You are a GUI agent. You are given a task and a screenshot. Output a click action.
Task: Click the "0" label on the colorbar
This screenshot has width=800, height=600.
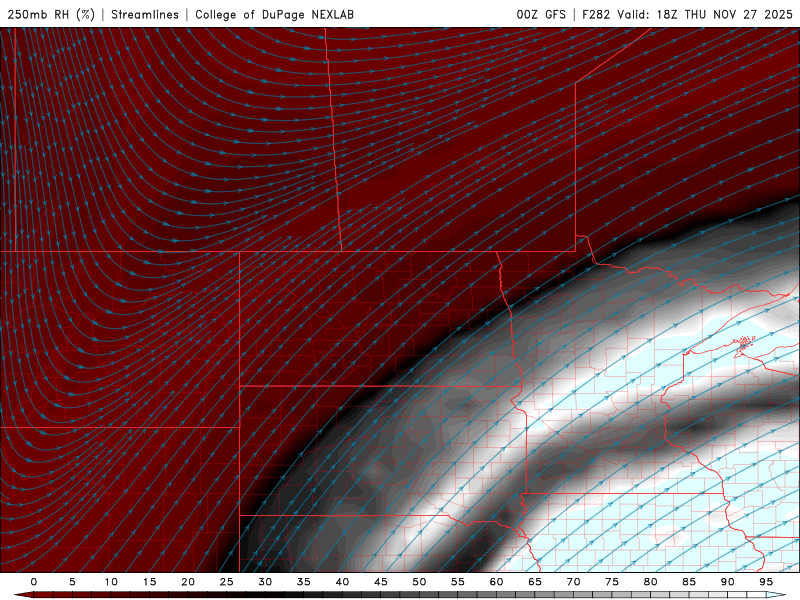pyautogui.click(x=34, y=582)
